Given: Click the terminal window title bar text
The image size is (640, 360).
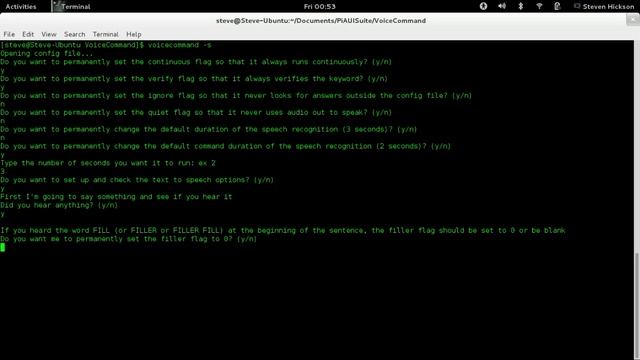Looking at the screenshot, I should tap(321, 20).
